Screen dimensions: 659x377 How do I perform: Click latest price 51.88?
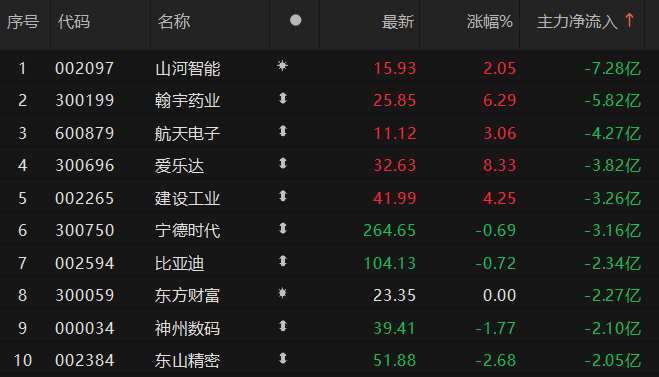tap(395, 360)
